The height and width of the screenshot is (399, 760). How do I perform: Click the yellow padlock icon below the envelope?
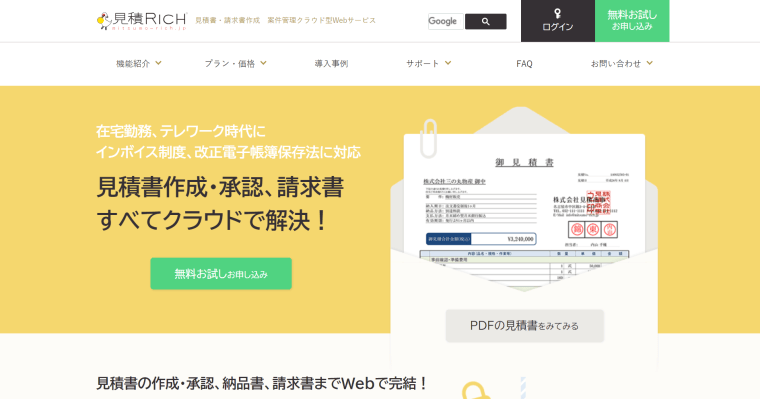[x=475, y=391]
